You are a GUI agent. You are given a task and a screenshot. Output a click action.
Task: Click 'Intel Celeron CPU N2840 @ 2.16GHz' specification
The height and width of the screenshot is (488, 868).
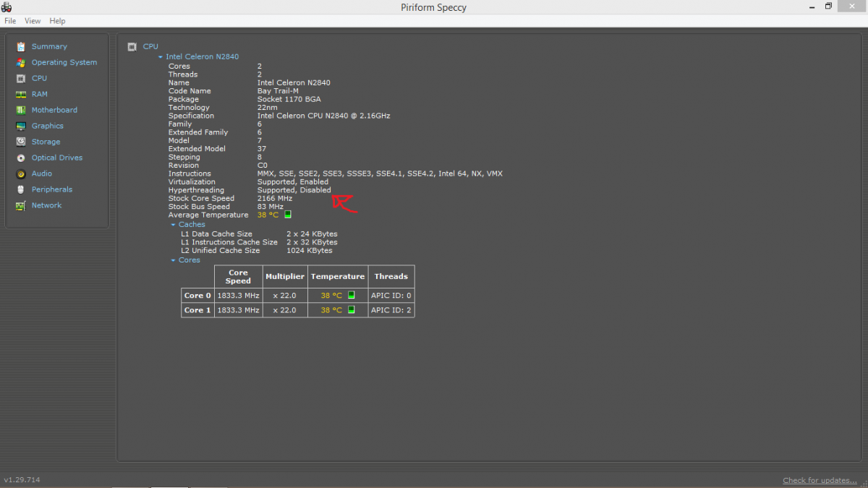(x=324, y=116)
